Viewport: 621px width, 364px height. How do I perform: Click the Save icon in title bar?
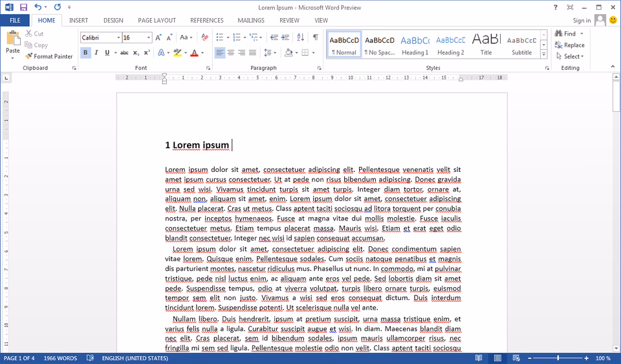click(x=23, y=7)
